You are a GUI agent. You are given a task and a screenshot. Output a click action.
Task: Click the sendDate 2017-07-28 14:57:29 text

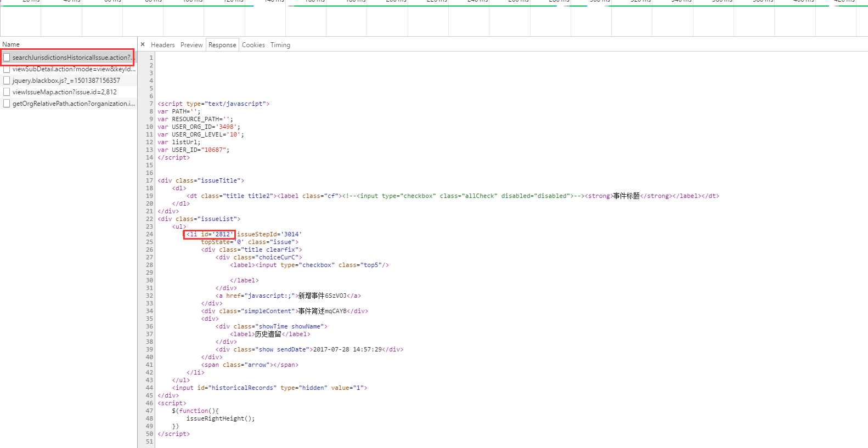coord(347,349)
